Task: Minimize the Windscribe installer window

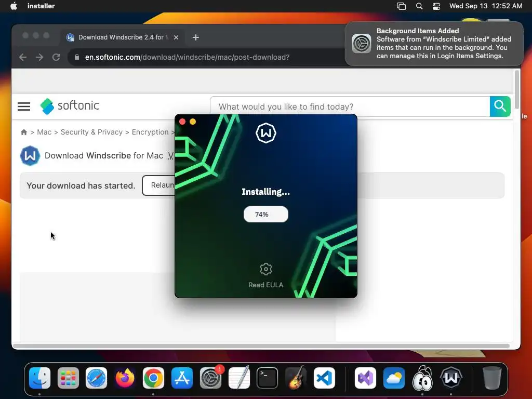Action: click(x=193, y=122)
